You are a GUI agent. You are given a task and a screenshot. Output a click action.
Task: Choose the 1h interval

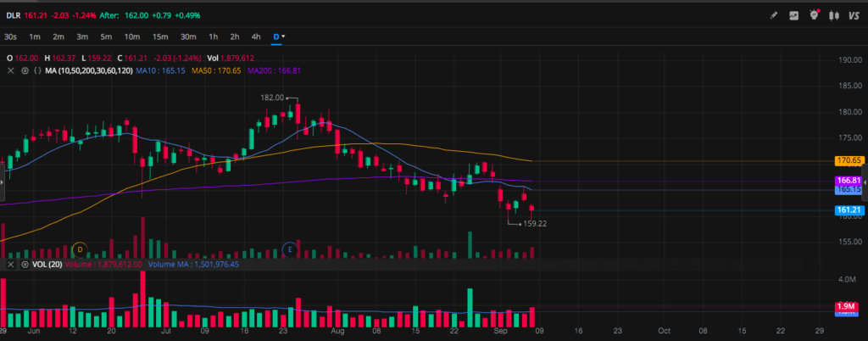[x=213, y=36]
